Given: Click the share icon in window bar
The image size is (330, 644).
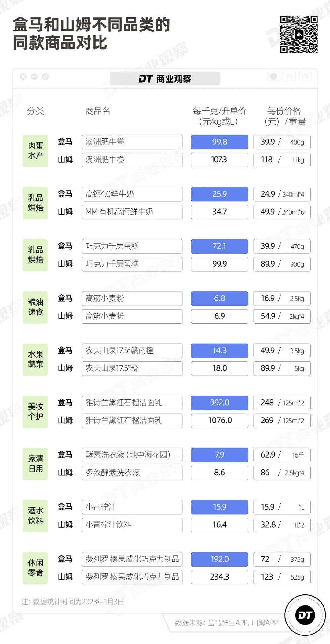Looking at the screenshot, I should [289, 76].
